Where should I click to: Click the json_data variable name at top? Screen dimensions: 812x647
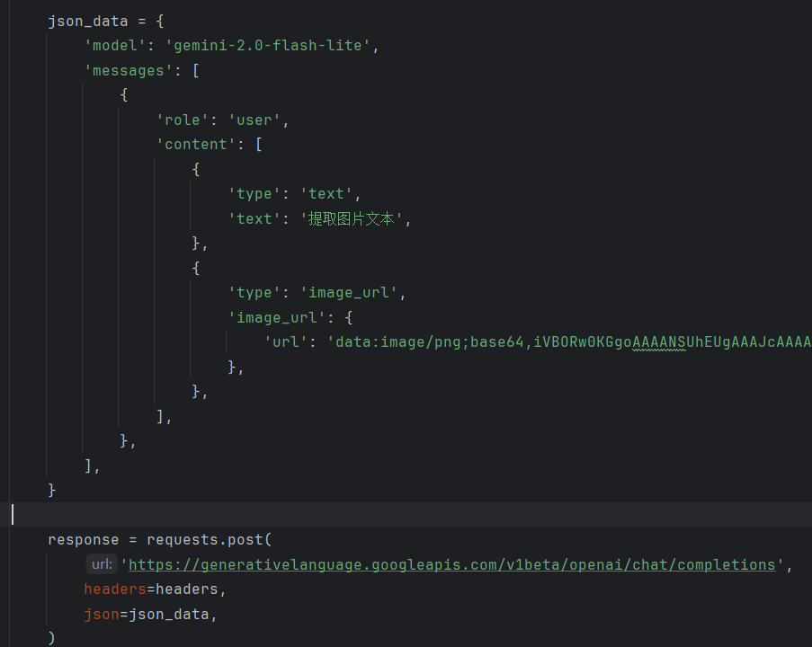(87, 22)
